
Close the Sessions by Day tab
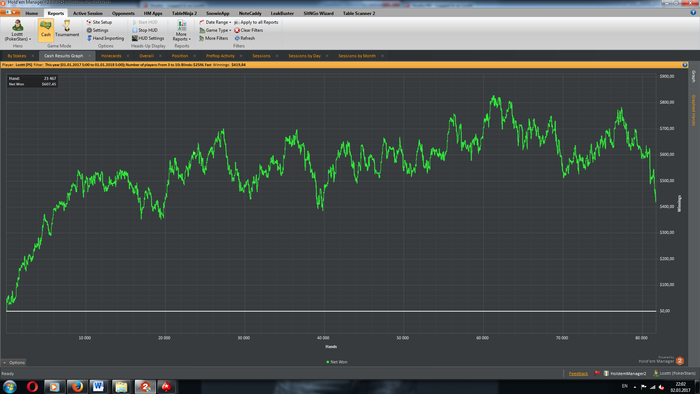point(327,56)
